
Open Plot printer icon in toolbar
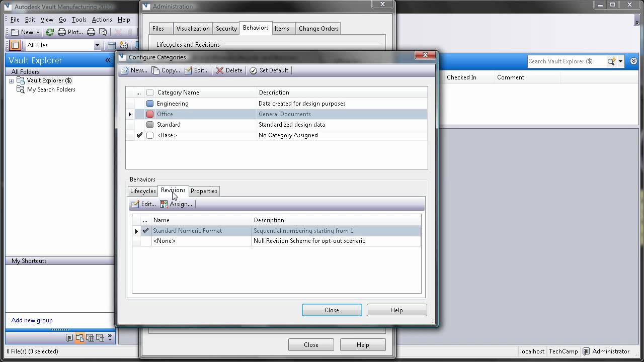point(62,32)
